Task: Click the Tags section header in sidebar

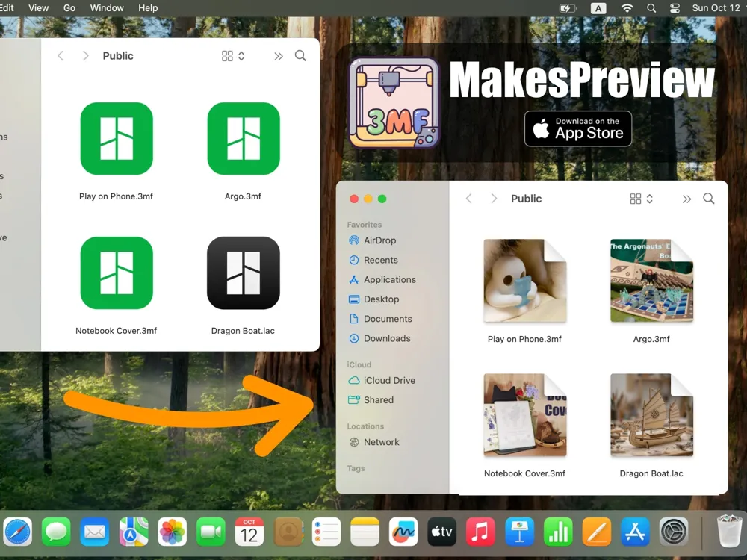Action: tap(356, 469)
